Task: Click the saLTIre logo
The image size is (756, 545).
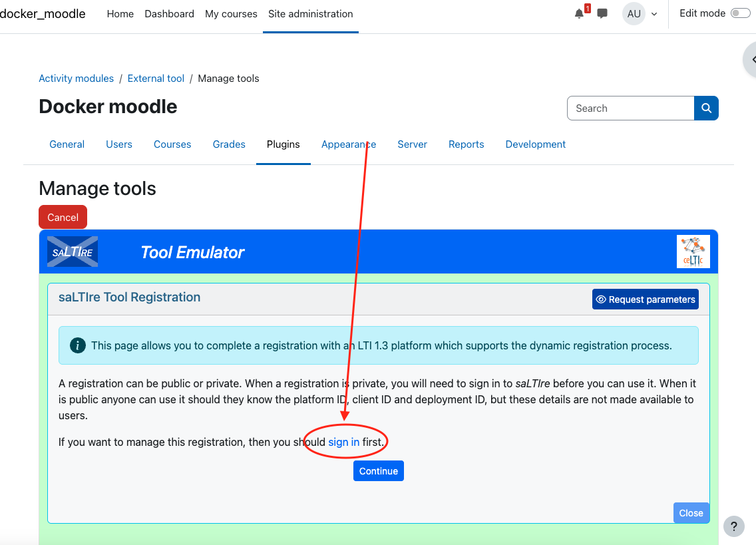Action: coord(73,252)
